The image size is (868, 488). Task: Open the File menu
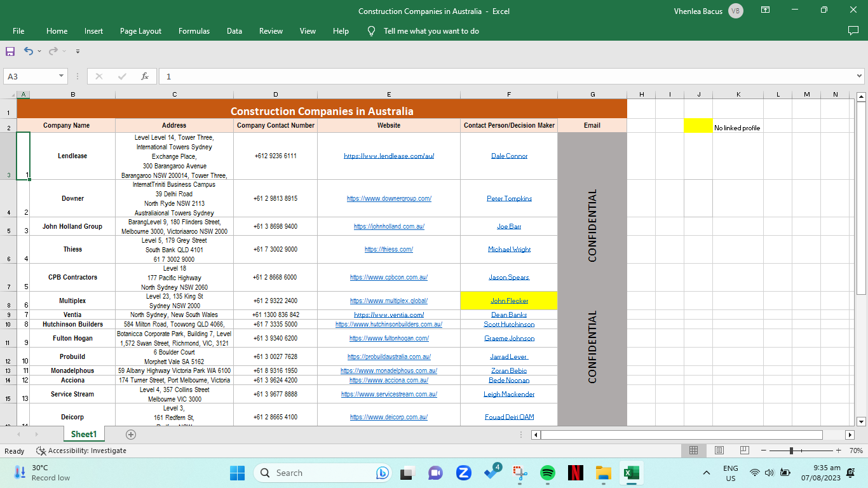click(x=18, y=31)
